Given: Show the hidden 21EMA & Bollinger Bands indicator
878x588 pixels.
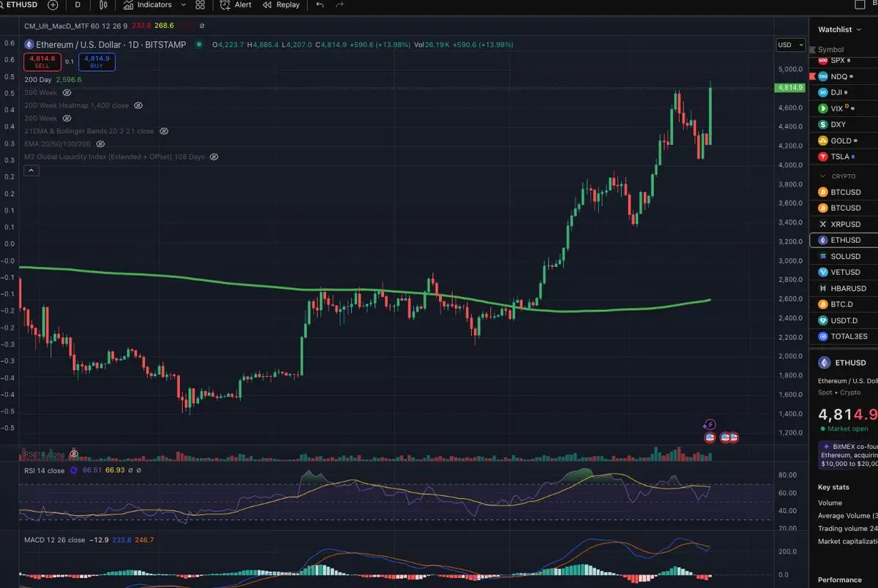Looking at the screenshot, I should (x=164, y=131).
